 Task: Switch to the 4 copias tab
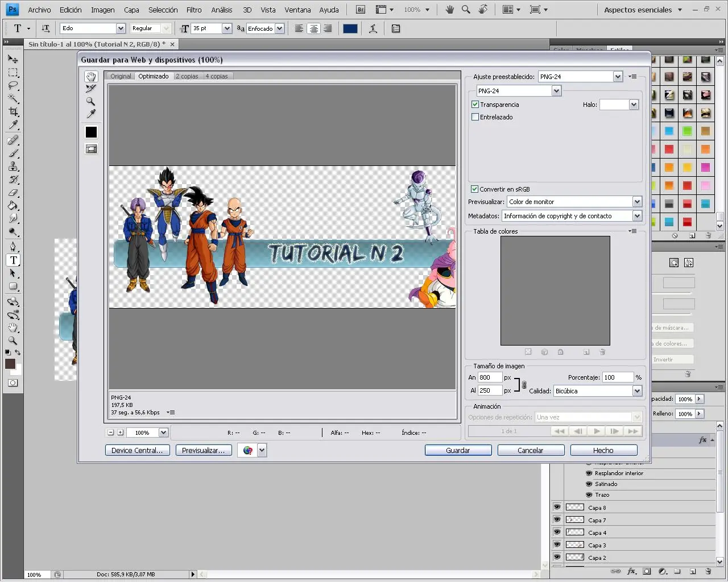(217, 76)
